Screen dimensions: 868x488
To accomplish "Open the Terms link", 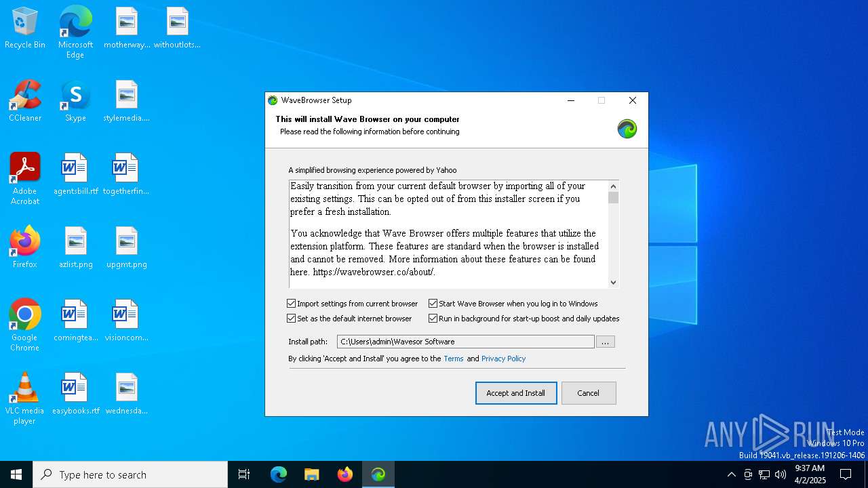I will click(454, 359).
